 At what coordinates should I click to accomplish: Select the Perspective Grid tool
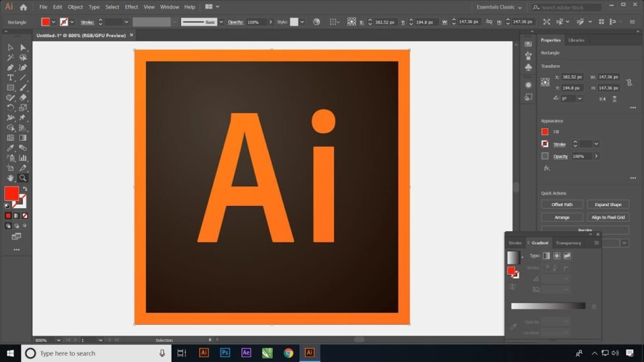[23, 128]
